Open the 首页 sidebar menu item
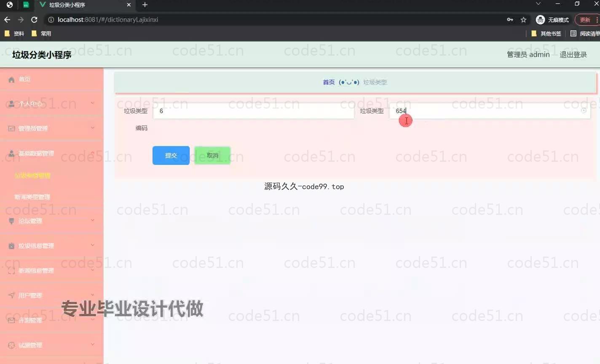 tap(51, 79)
